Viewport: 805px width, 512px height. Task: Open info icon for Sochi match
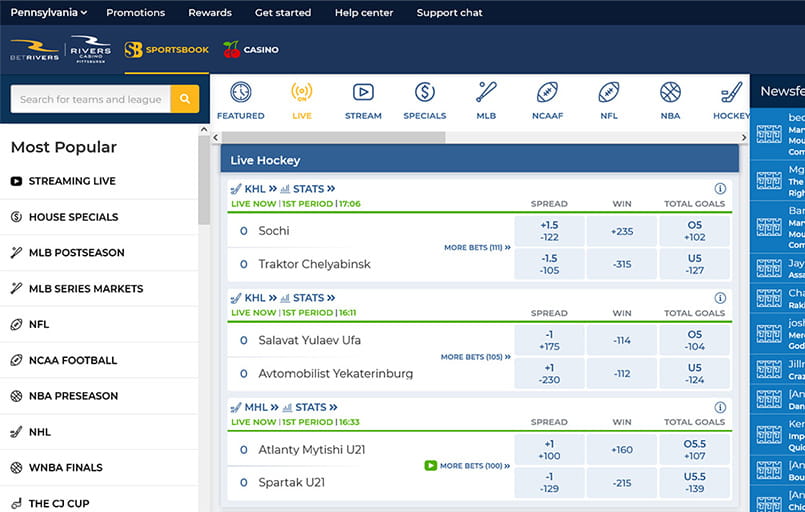(720, 188)
